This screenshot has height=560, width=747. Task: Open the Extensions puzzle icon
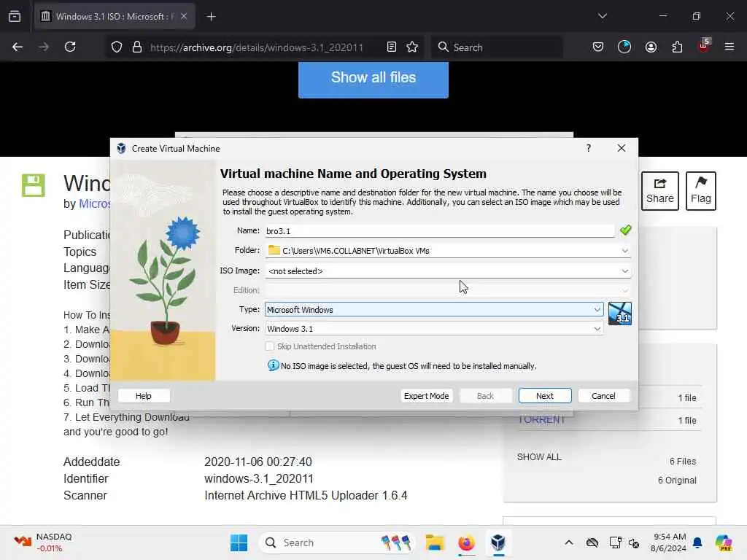[677, 47]
